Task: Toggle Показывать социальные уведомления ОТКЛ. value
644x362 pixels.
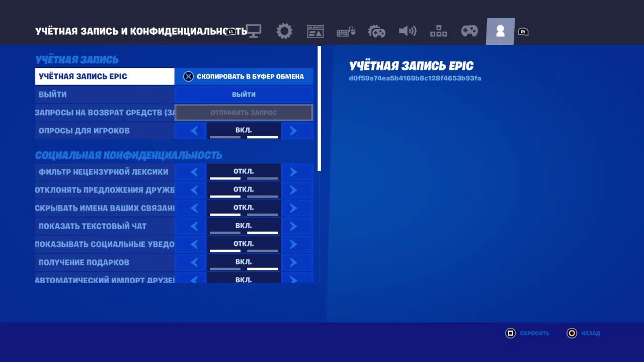Action: pyautogui.click(x=244, y=244)
